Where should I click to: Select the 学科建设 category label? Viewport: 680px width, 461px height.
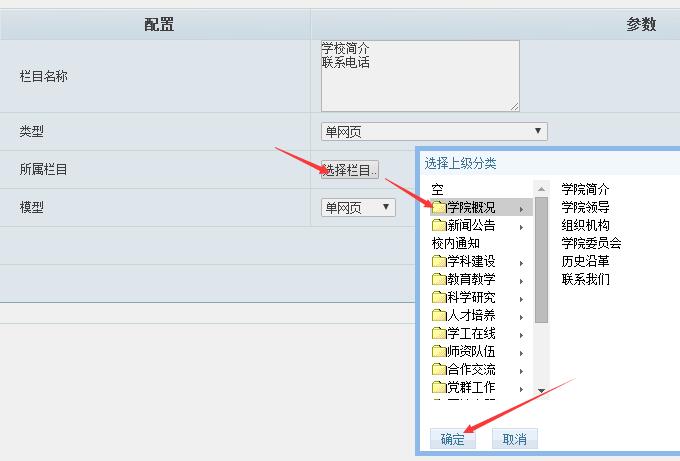coord(471,261)
